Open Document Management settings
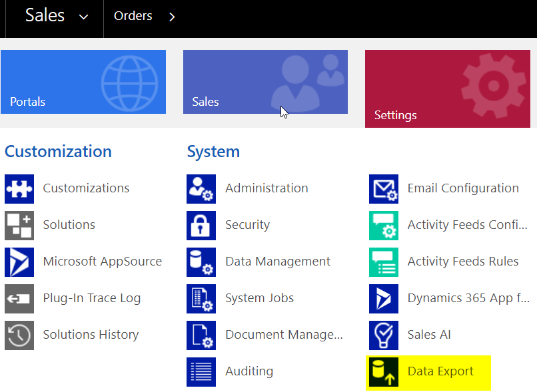 tap(284, 335)
